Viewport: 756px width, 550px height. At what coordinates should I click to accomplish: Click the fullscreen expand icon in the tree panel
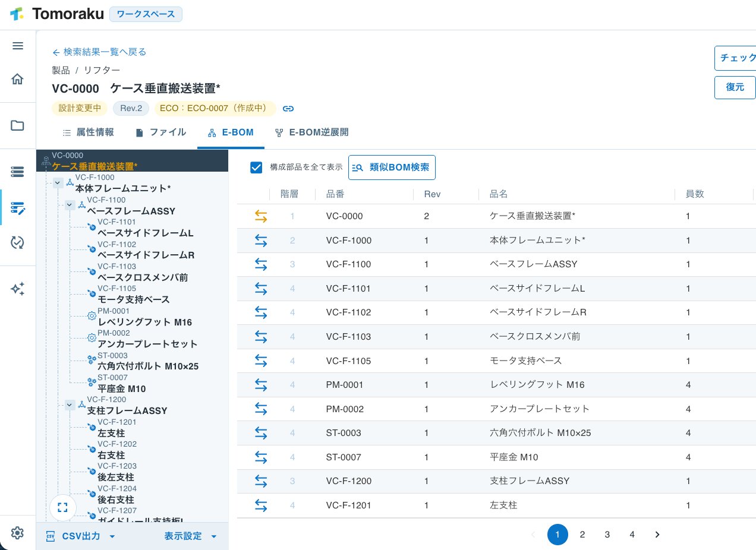[63, 507]
